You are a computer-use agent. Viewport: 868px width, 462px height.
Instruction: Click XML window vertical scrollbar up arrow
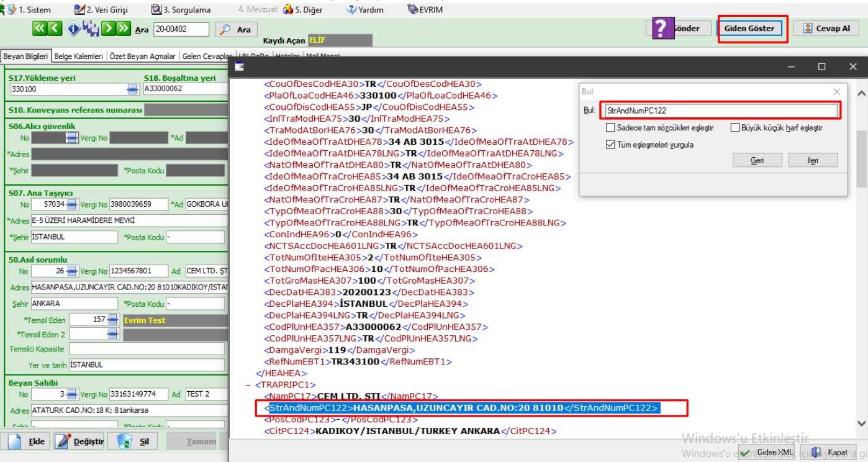click(x=861, y=94)
